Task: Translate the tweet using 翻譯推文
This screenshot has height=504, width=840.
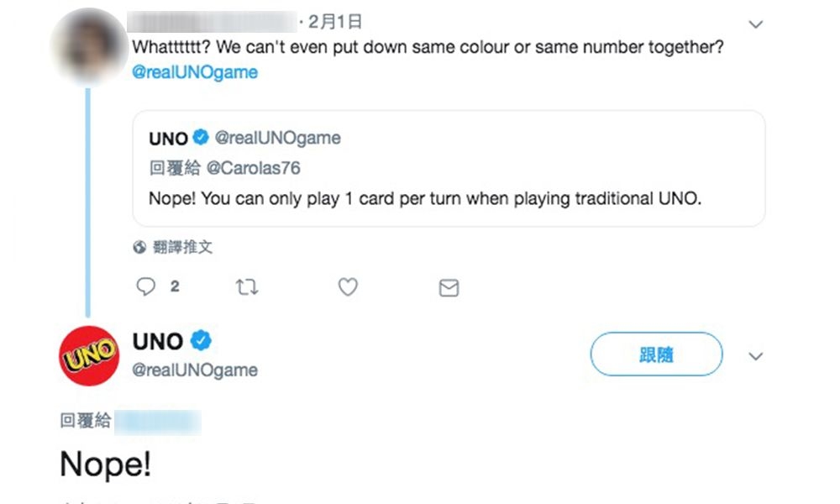Action: point(180,247)
